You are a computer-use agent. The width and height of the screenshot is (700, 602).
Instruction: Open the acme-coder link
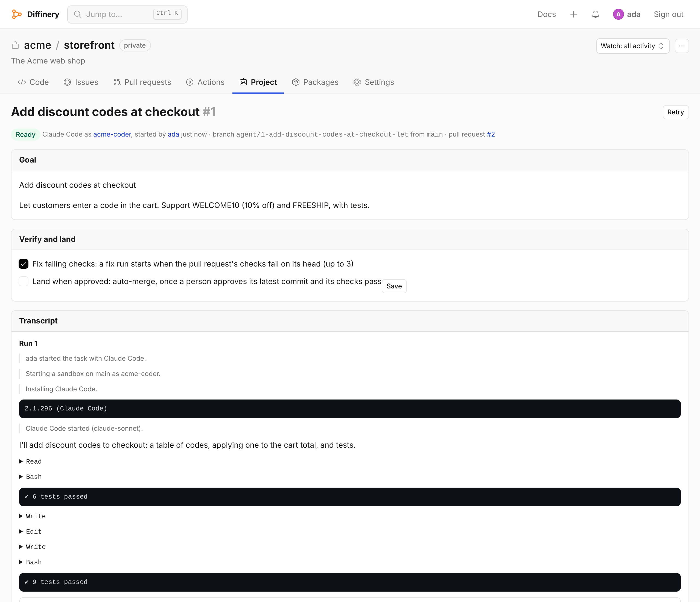coord(112,134)
